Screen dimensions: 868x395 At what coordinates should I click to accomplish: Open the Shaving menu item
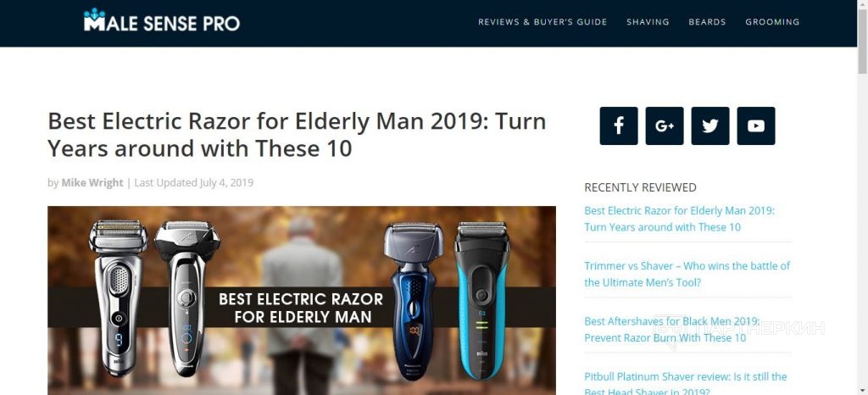click(x=648, y=22)
